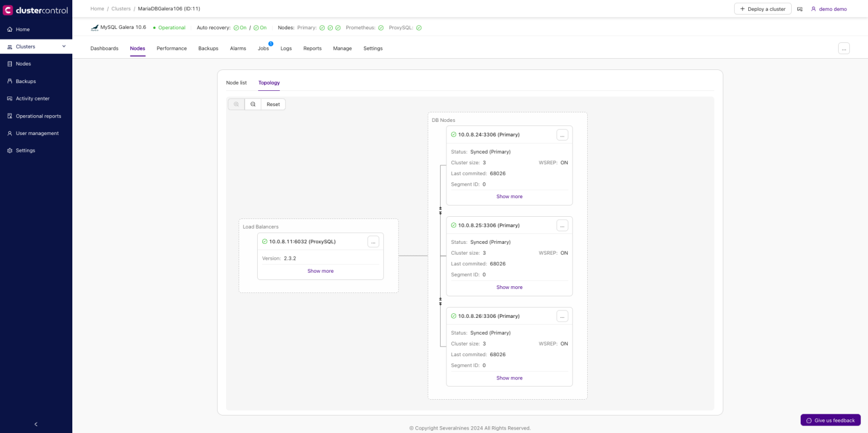Screen dimensions: 868x433
Task: Open the Alarms tab
Action: (238, 49)
